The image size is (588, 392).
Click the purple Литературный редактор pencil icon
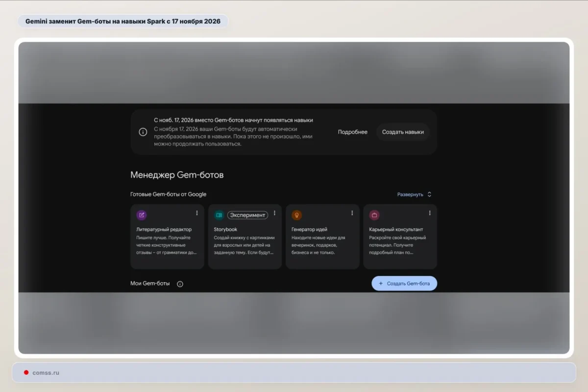coord(142,215)
